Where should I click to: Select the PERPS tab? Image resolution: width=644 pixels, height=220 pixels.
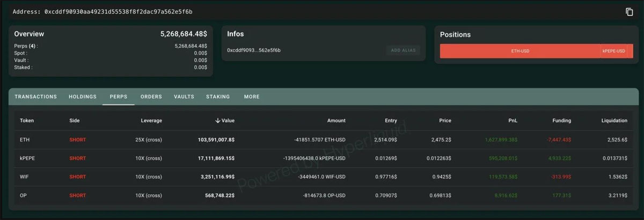pyautogui.click(x=118, y=97)
